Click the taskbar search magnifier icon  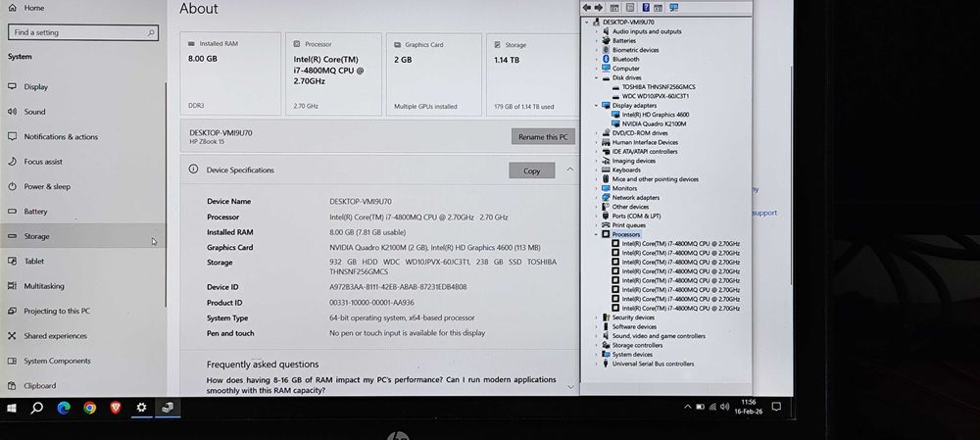click(x=37, y=408)
